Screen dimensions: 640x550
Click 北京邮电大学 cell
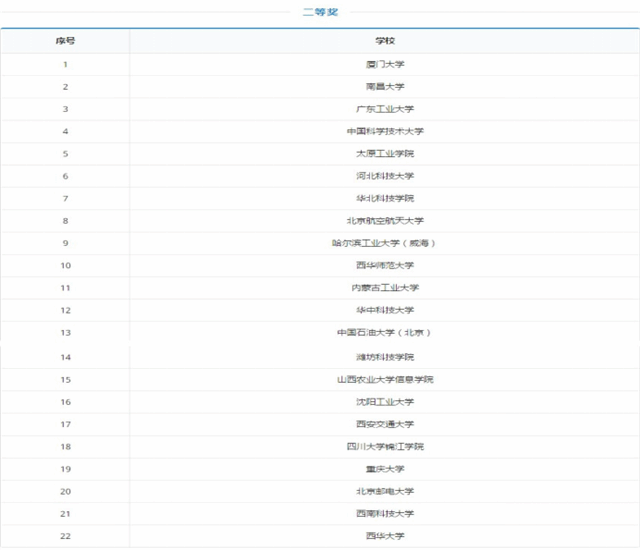(385, 491)
